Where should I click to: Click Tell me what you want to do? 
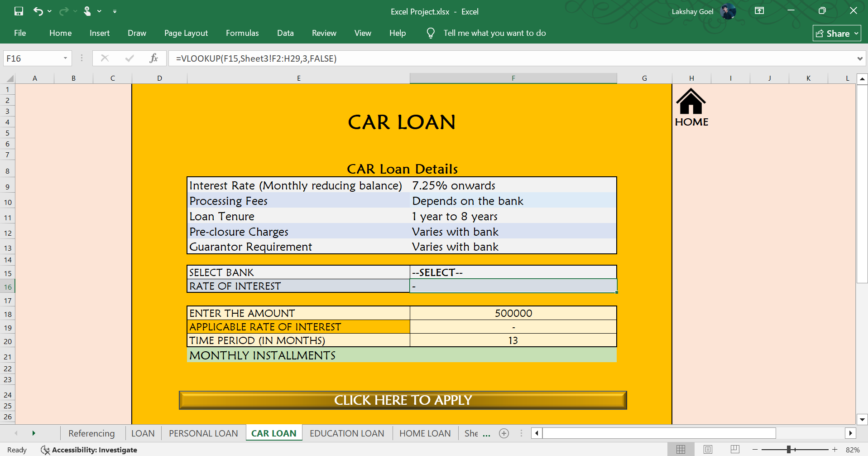pos(494,33)
